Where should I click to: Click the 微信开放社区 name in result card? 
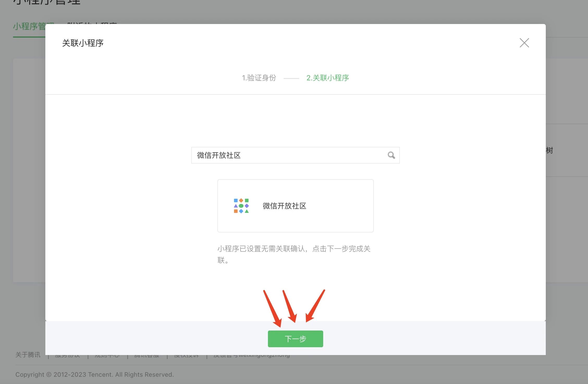(x=284, y=206)
